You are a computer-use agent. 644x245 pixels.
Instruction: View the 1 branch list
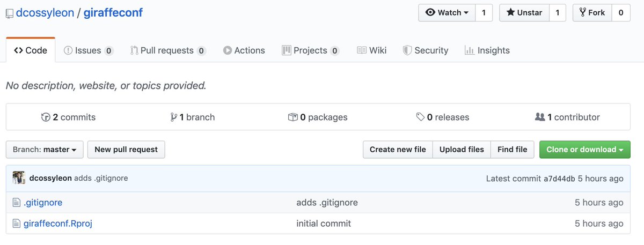pos(192,117)
